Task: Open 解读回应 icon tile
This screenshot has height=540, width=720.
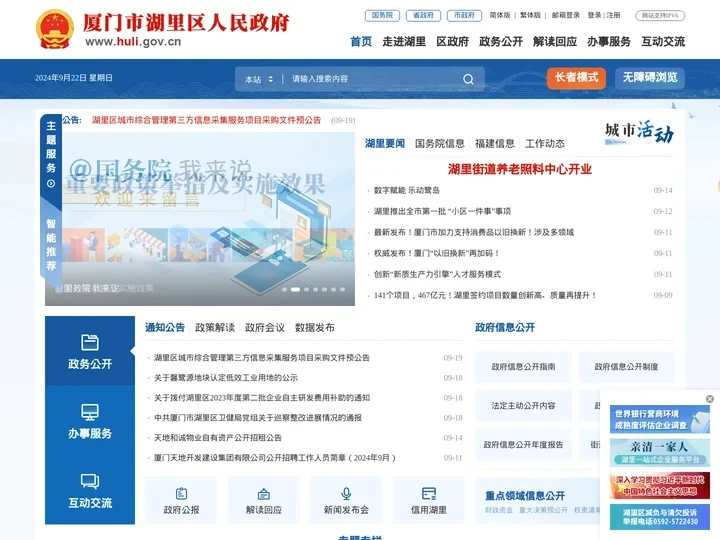Action: (264, 500)
